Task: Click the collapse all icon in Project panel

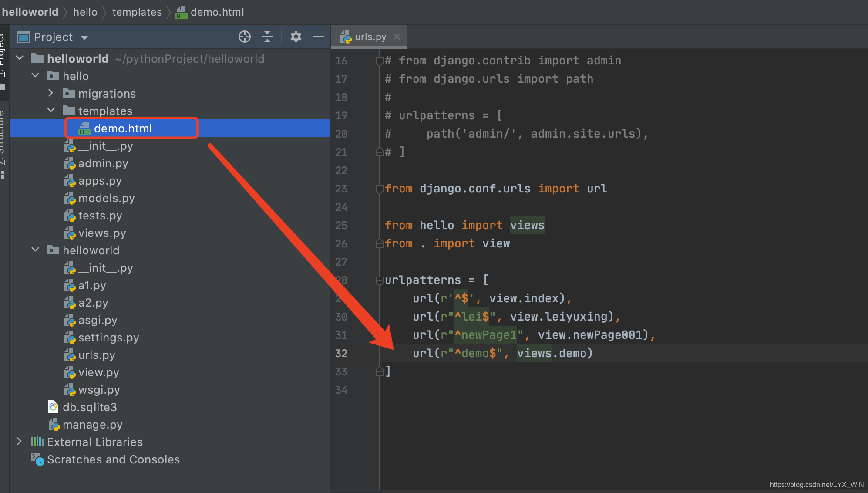Action: 267,37
